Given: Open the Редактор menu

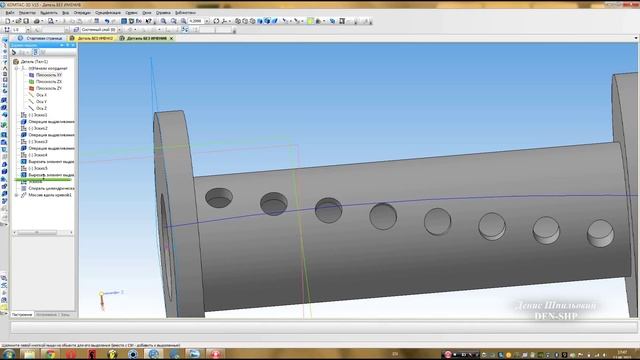Looking at the screenshot, I should click(27, 13).
